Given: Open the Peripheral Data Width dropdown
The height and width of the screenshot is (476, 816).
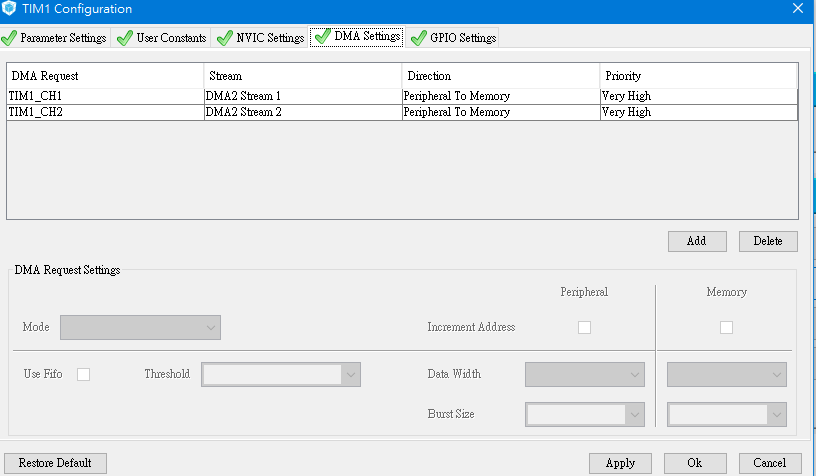Looking at the screenshot, I should click(x=585, y=375).
